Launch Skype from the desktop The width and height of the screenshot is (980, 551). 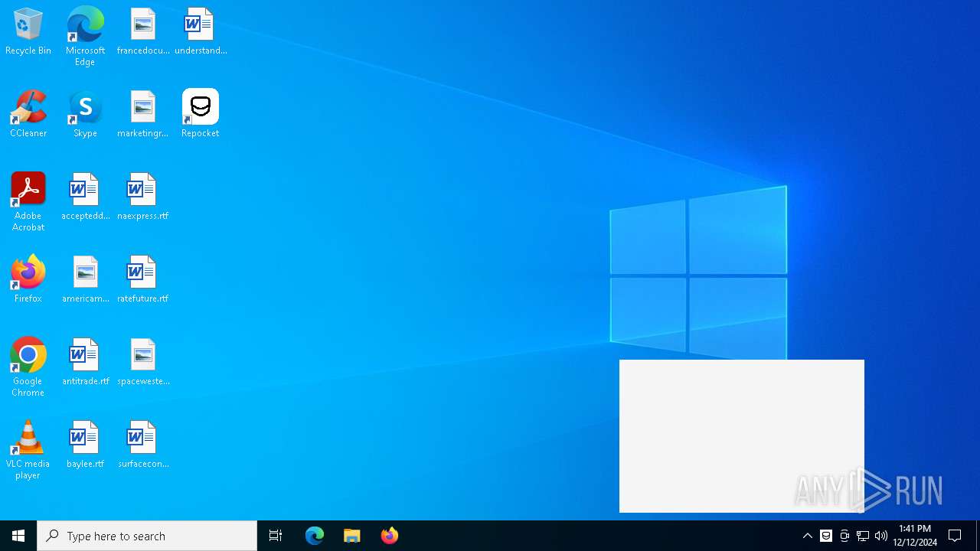point(85,115)
